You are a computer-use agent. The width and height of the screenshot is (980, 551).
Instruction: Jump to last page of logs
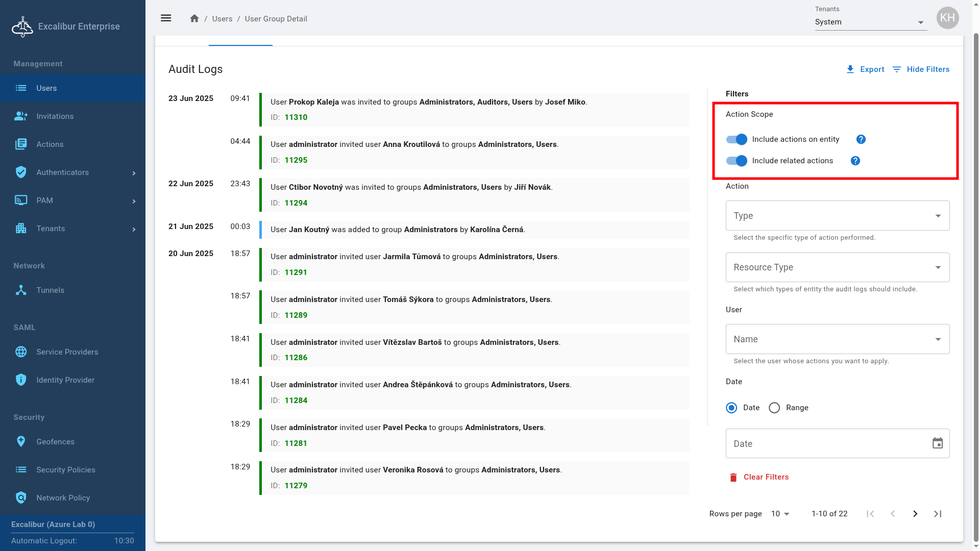(x=938, y=514)
